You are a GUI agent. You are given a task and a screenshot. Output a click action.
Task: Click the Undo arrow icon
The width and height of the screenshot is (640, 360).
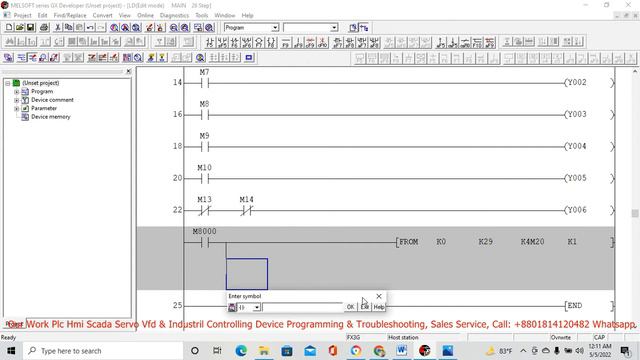tap(90, 27)
